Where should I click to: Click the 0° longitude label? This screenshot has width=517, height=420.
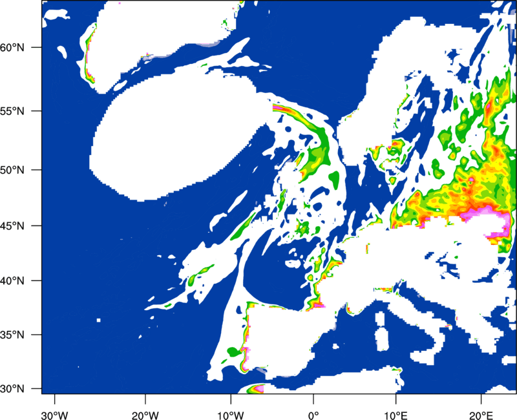point(313,415)
